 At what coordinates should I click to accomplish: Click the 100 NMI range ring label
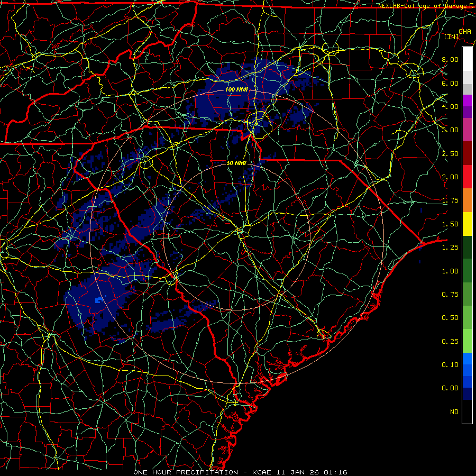tap(236, 89)
